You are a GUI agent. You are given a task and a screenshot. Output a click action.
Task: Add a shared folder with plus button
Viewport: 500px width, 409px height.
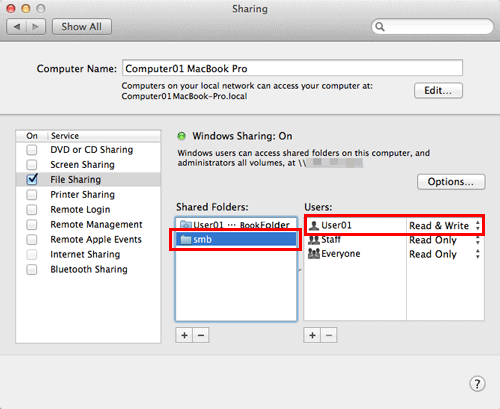pos(184,335)
